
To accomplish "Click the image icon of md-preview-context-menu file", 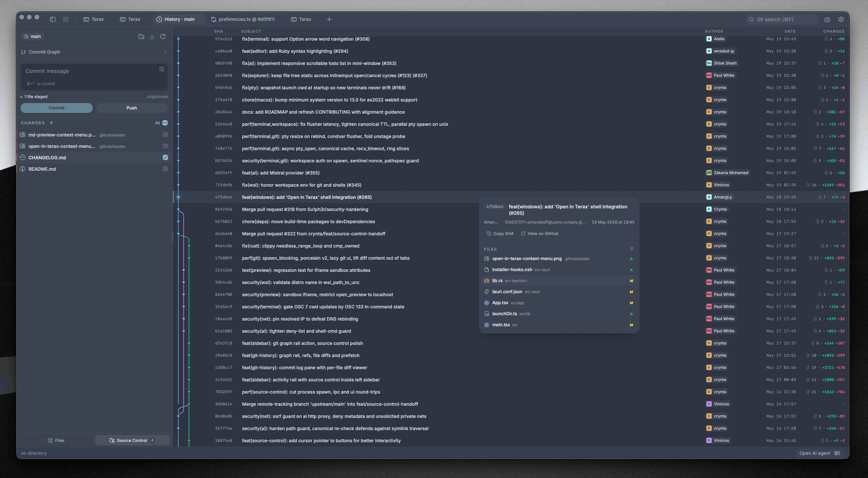I will (x=23, y=135).
